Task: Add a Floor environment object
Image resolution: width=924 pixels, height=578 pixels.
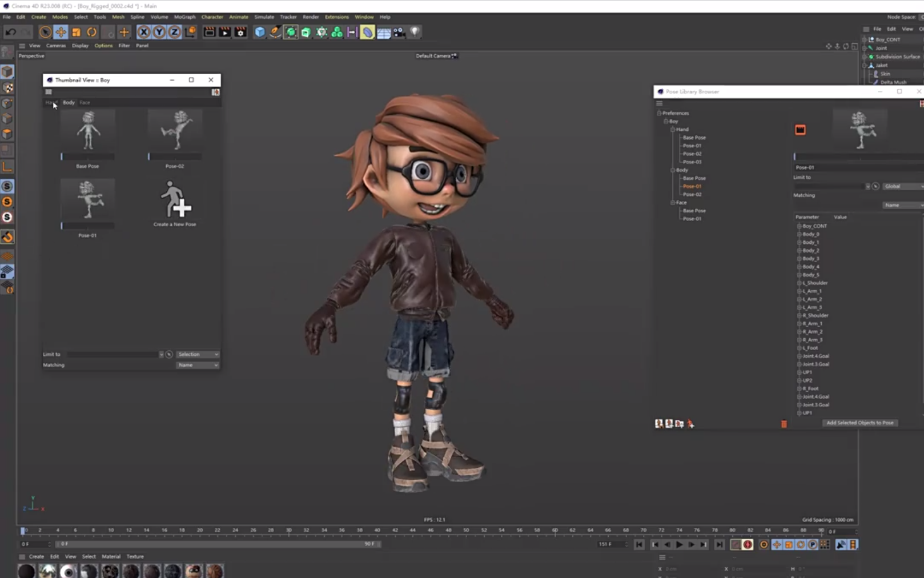Action: (383, 32)
